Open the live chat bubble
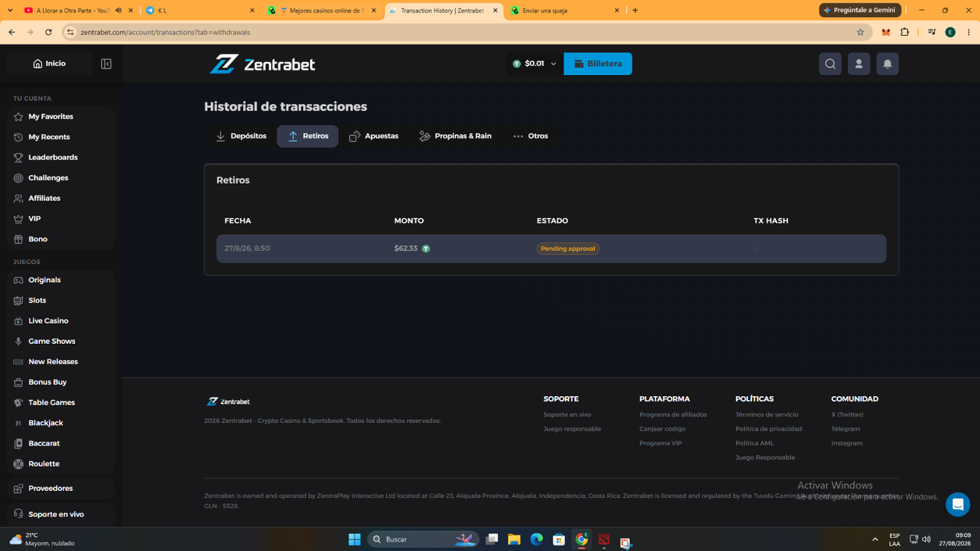Screen dimensions: 980x551 click(958, 505)
